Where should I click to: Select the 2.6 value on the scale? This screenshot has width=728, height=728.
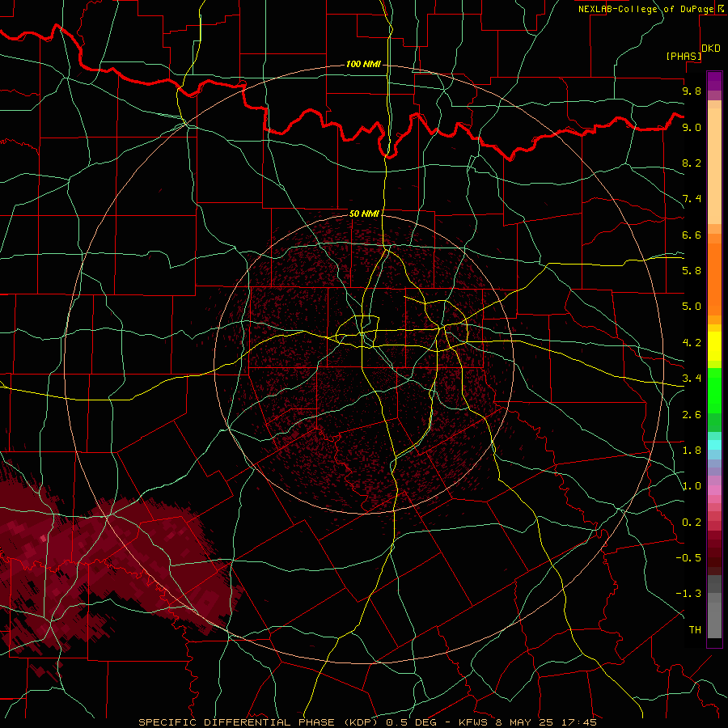(692, 415)
